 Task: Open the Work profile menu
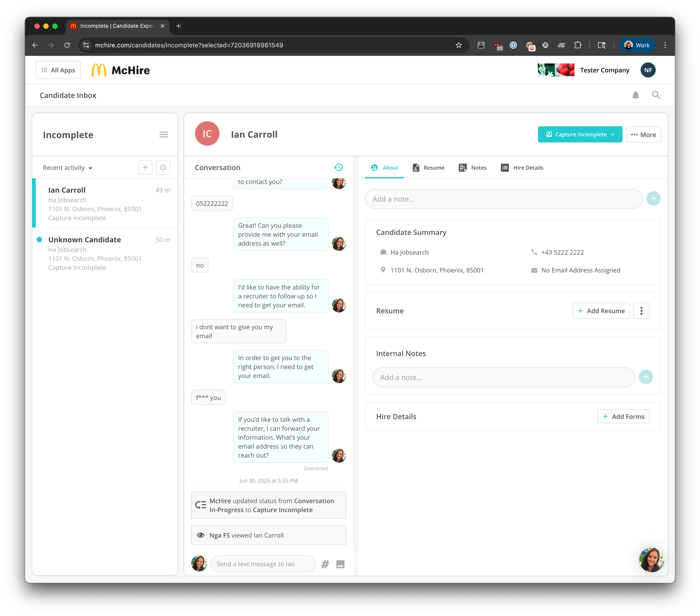(637, 45)
